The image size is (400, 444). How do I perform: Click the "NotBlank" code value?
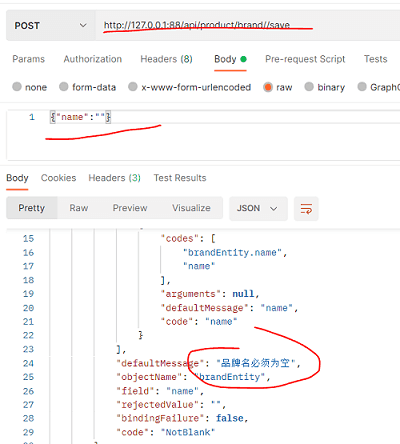coord(188,432)
